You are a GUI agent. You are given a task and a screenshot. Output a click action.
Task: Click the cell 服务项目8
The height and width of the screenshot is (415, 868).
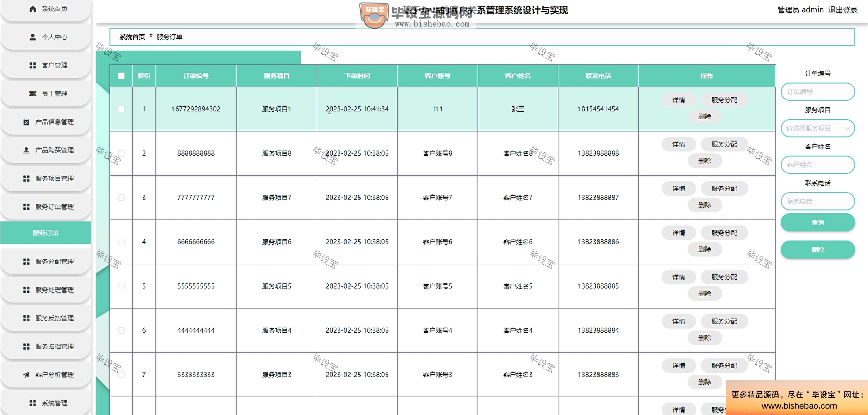tap(277, 153)
